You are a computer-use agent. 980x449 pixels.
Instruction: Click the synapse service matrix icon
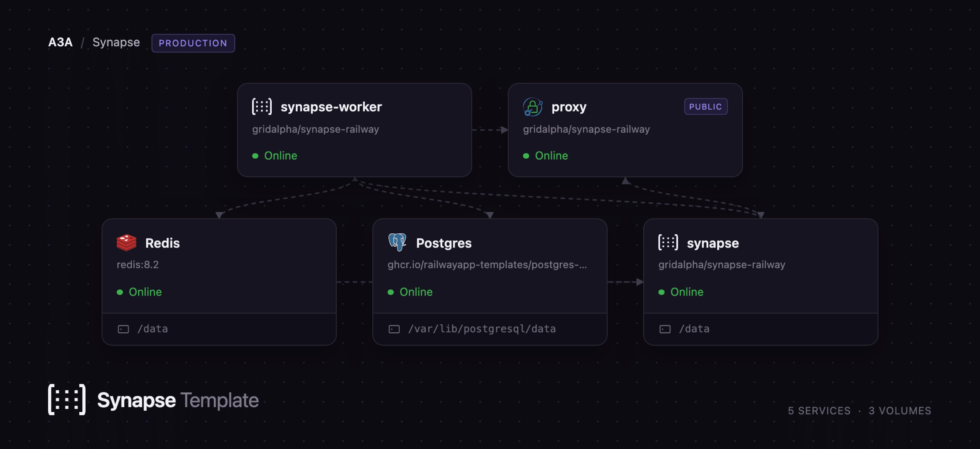click(x=668, y=242)
